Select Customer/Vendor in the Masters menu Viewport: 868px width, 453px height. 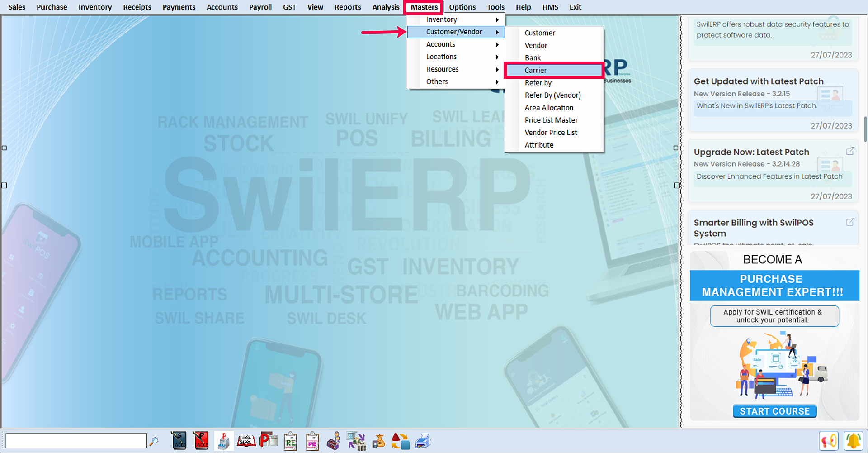pyautogui.click(x=456, y=32)
